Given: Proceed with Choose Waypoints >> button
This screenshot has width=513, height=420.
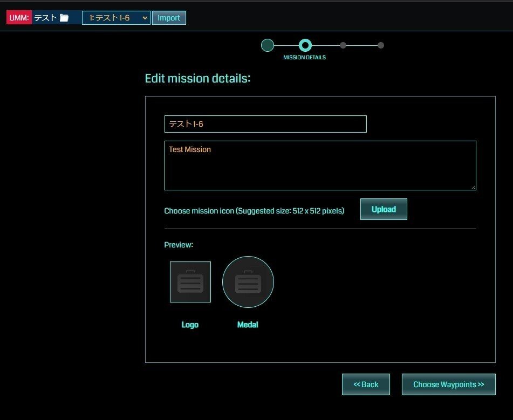Looking at the screenshot, I should tap(449, 384).
